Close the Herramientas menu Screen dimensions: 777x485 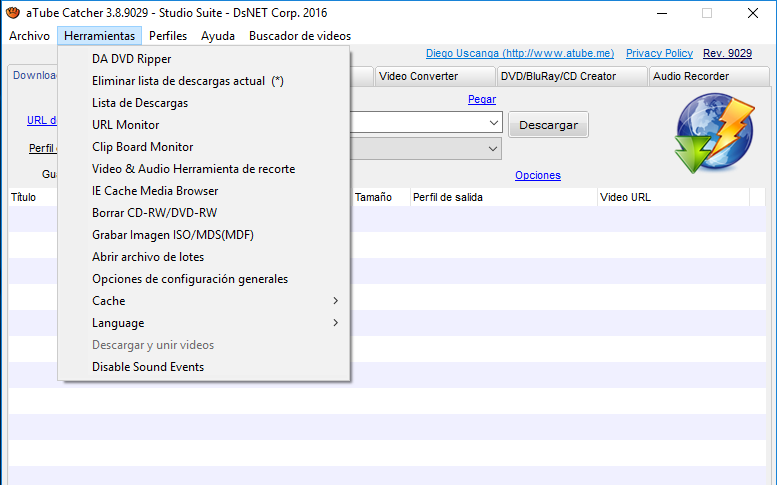pyautogui.click(x=100, y=36)
